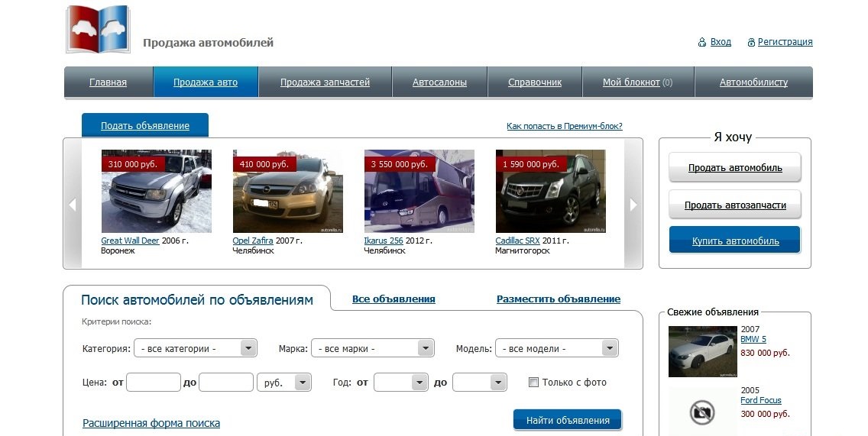
Task: Click the no-photo placeholder for Ford Focus
Action: [702, 412]
